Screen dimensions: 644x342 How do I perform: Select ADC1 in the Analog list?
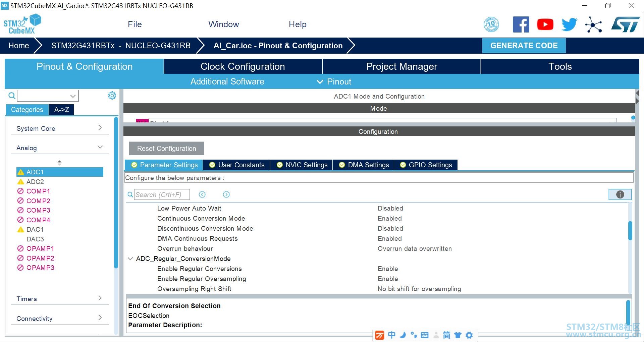click(60, 172)
